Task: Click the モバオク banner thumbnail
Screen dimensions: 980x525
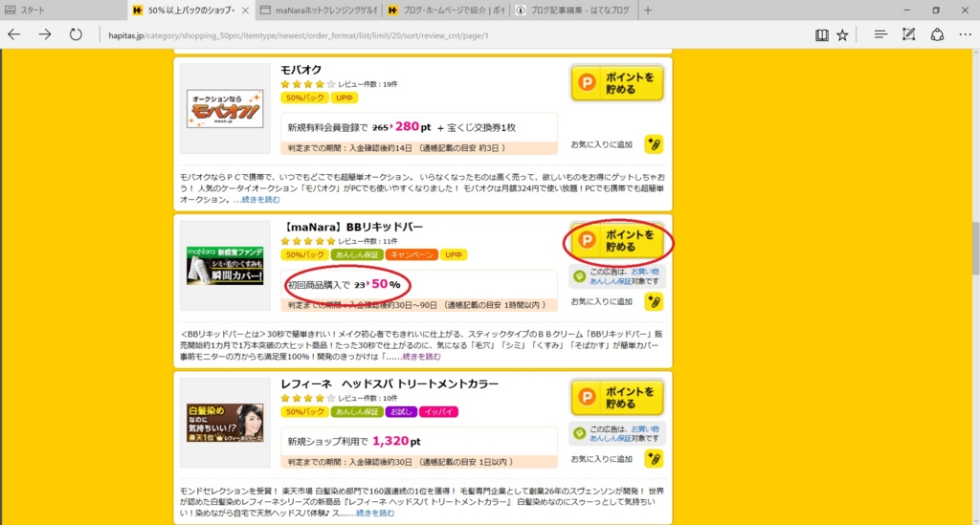Action: point(225,109)
